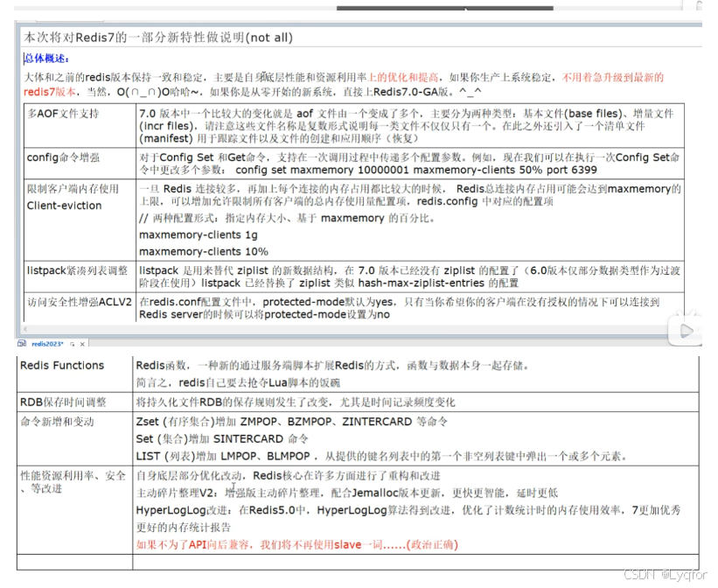
Task: Select the redis2023* document tab
Action: [47, 344]
